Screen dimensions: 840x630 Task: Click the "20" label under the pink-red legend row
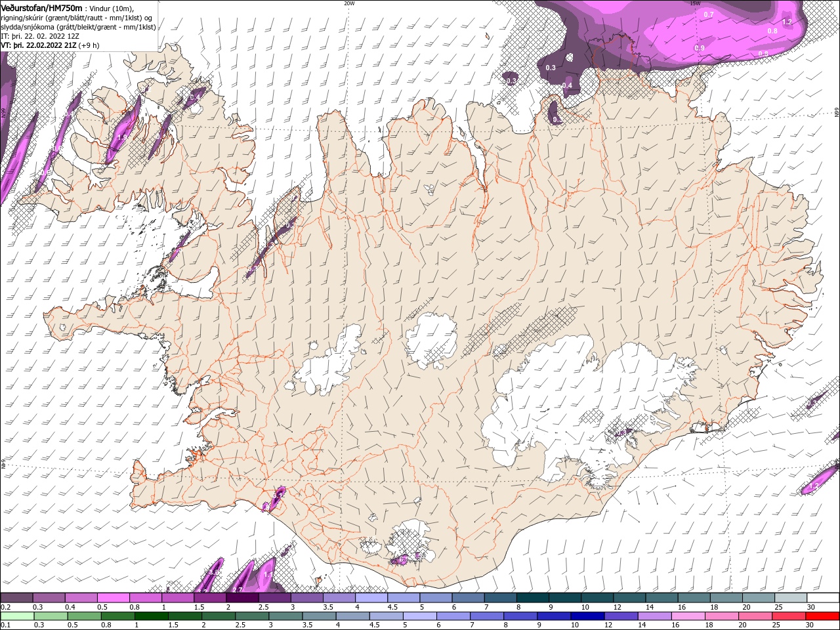(x=742, y=625)
